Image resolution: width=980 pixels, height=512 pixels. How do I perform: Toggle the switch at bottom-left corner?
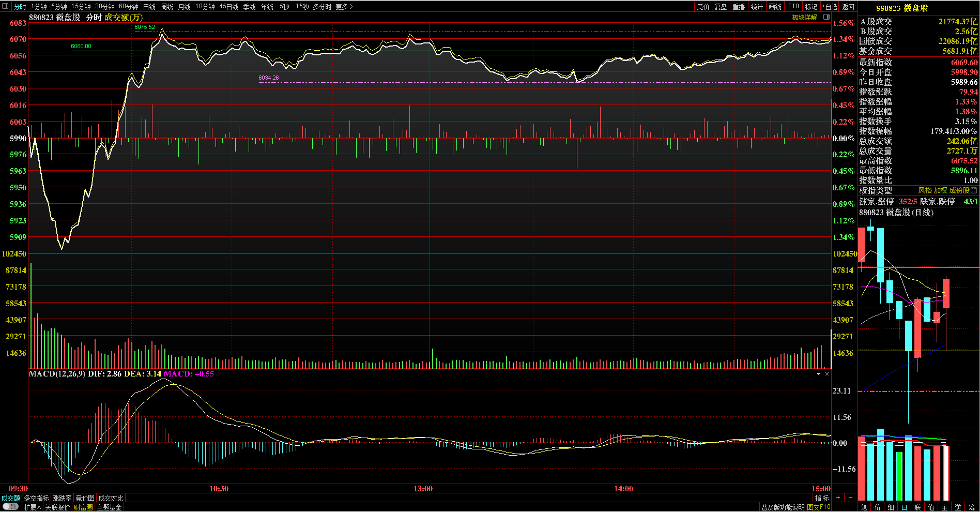[10, 507]
